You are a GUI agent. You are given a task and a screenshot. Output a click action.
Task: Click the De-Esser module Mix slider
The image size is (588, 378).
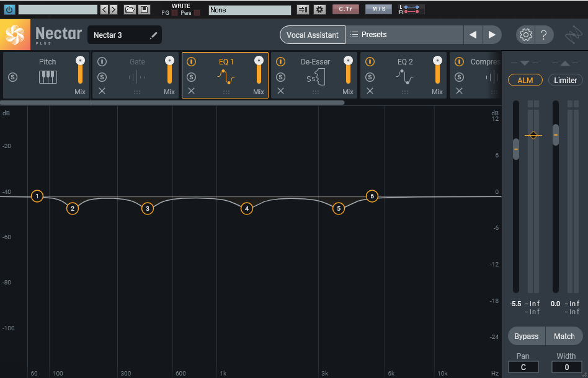click(348, 71)
